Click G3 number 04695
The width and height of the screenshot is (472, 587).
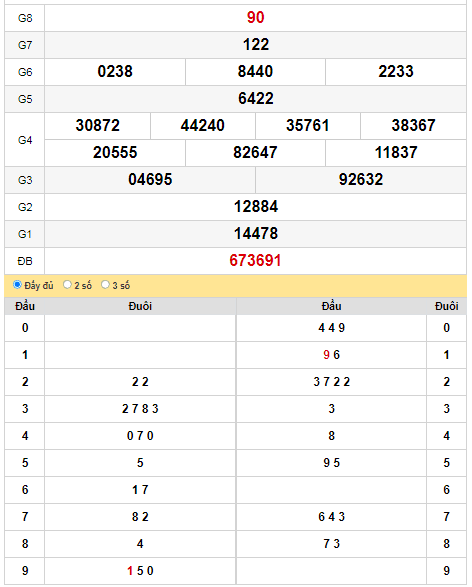tap(150, 179)
